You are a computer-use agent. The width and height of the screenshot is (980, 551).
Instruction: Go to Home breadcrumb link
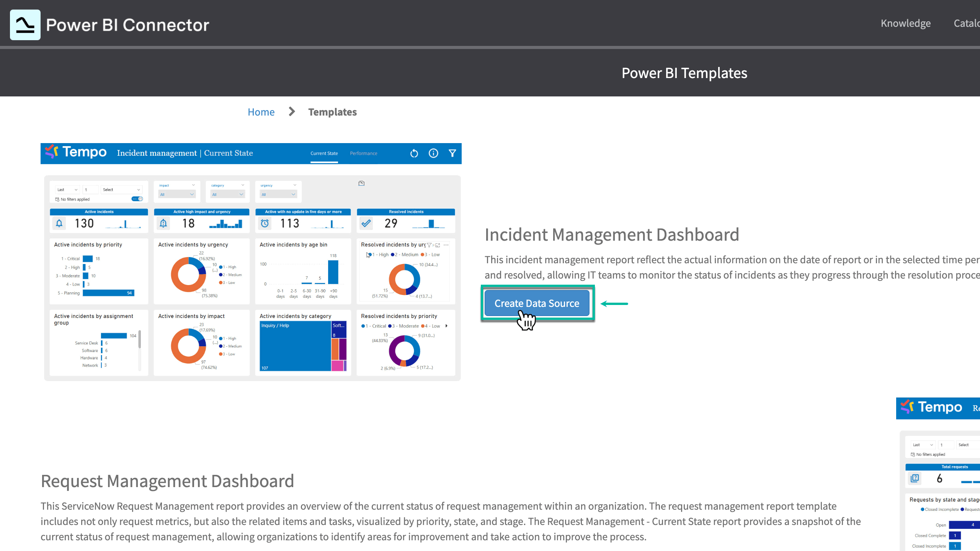click(261, 112)
